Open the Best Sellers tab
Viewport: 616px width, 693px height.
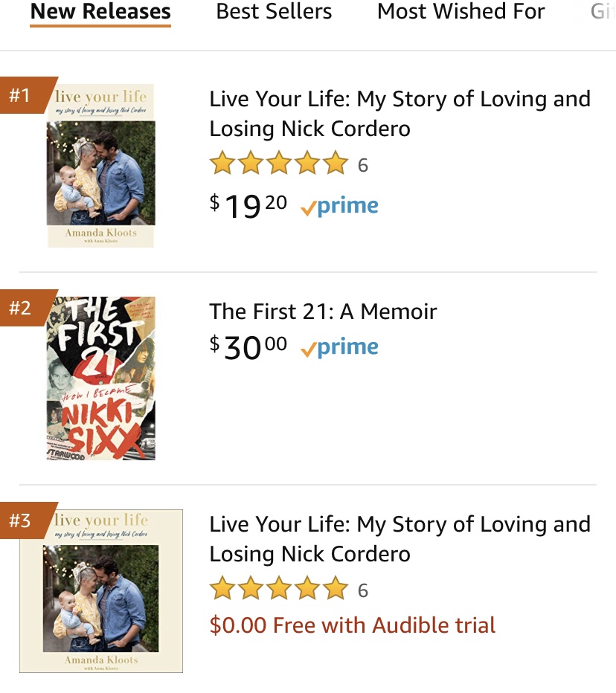point(274,13)
